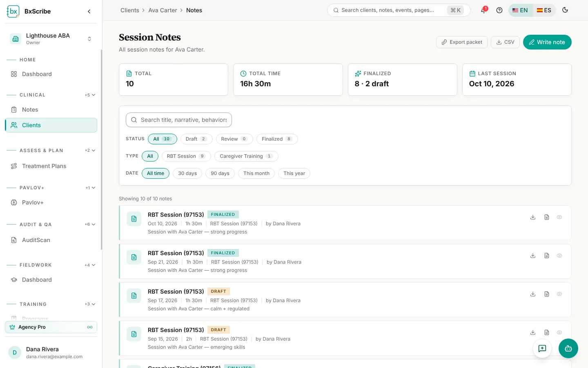The image size is (588, 368).
Task: Expand the Audit & QA section +6
Action: click(x=90, y=224)
